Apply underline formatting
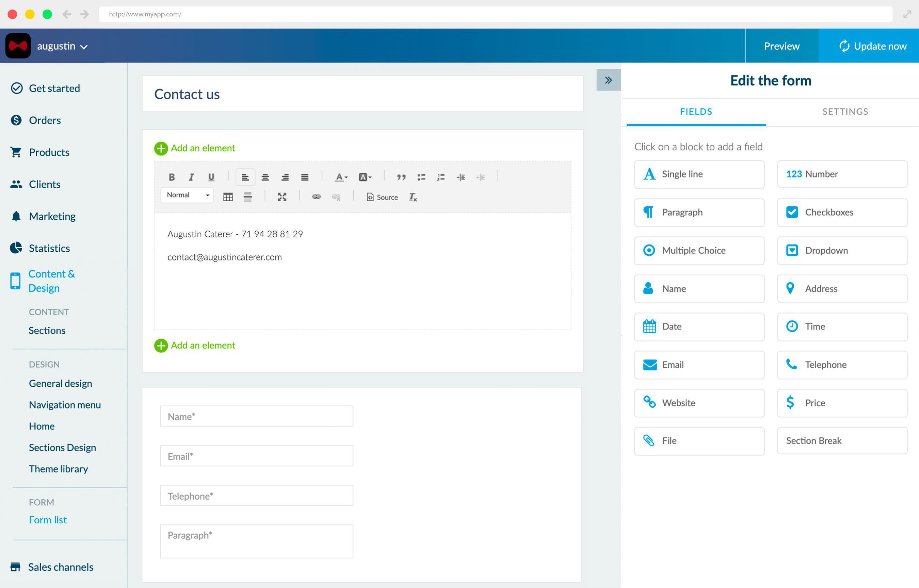Image resolution: width=919 pixels, height=588 pixels. [211, 177]
